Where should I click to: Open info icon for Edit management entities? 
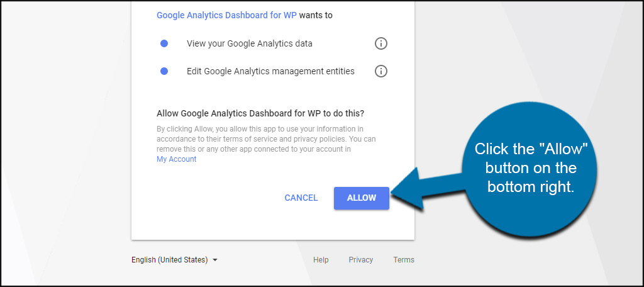coord(380,71)
